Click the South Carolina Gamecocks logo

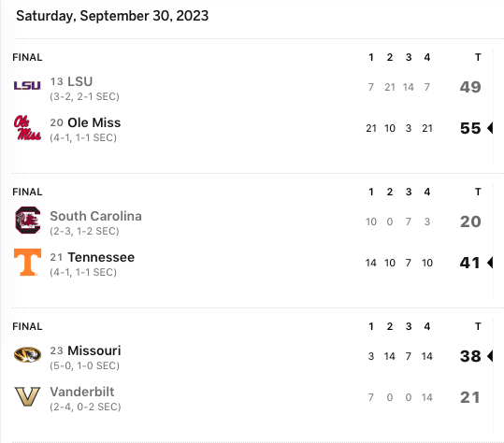click(28, 220)
